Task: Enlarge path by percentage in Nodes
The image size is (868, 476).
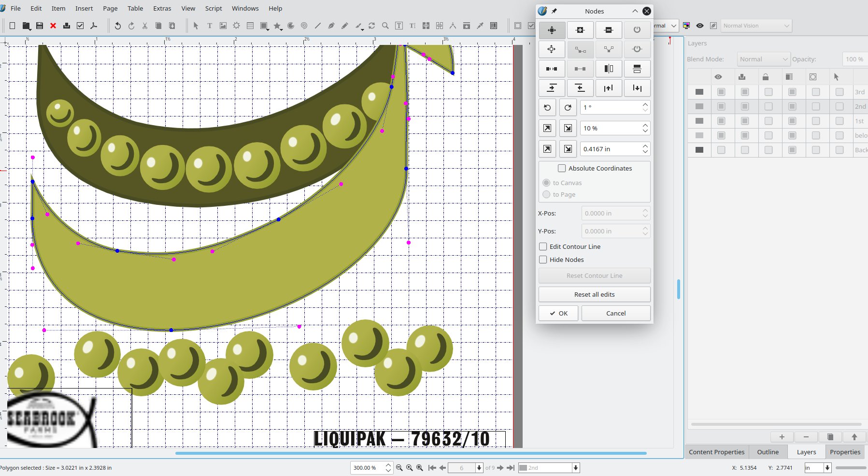Action: pos(547,128)
